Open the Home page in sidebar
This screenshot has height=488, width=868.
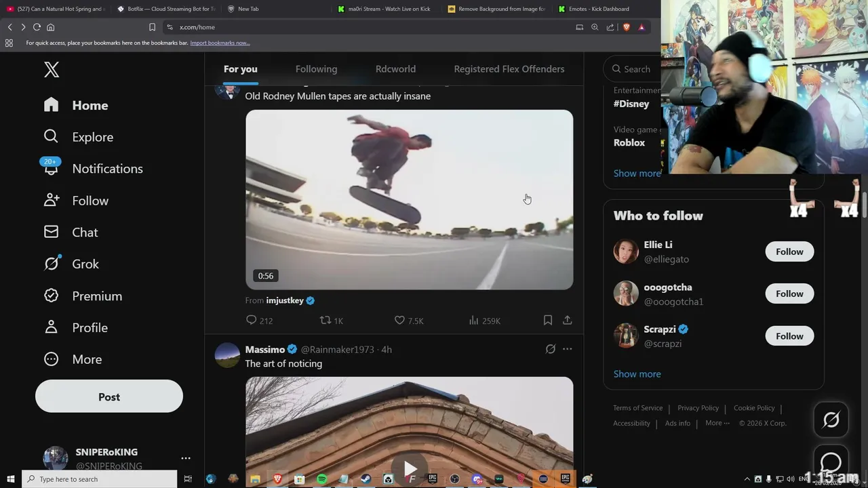76,105
